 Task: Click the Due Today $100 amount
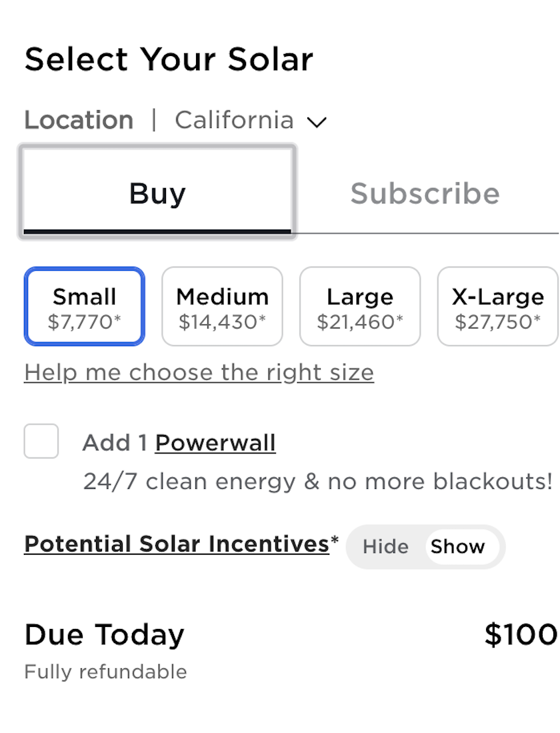click(521, 634)
